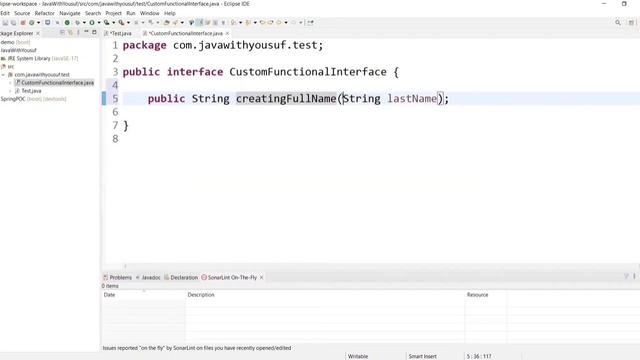Viewport: 640px width, 360px height.
Task: Expand CustomFunctionalInterface.java tree node
Action: click(x=10, y=83)
